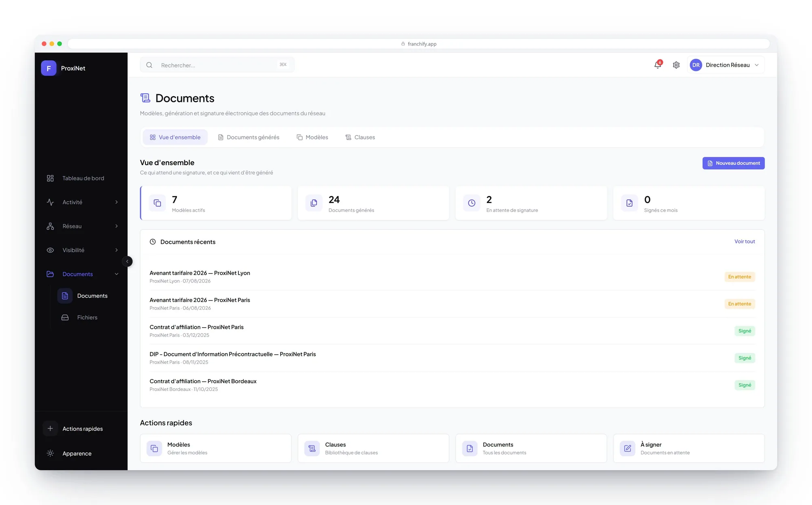Open Actions rapides in sidebar
This screenshot has height=505, width=812.
(x=81, y=429)
